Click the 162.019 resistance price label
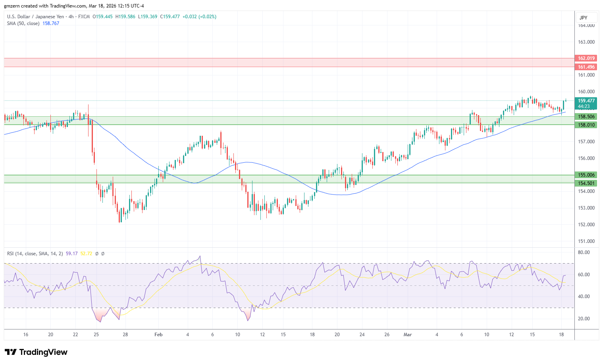 [x=586, y=58]
